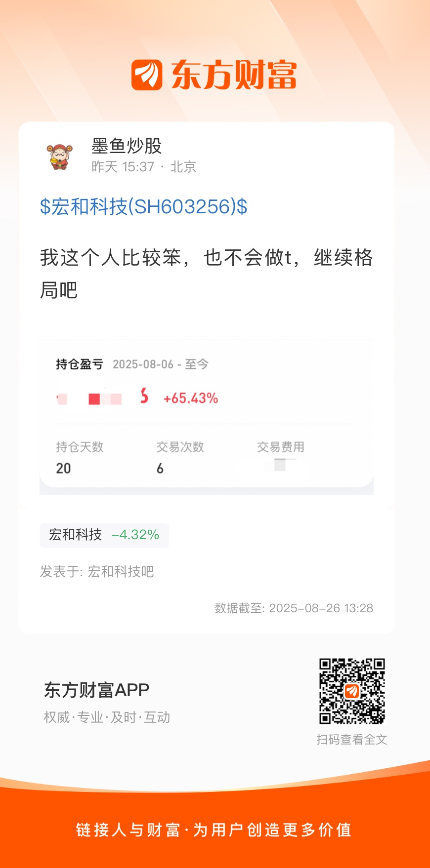Tap the QR code image

click(x=352, y=691)
